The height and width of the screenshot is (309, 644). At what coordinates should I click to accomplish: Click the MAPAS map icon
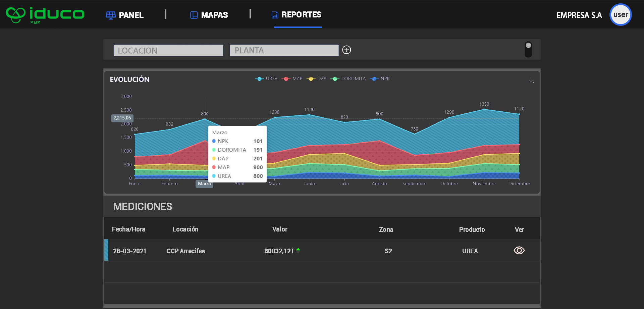pos(194,15)
